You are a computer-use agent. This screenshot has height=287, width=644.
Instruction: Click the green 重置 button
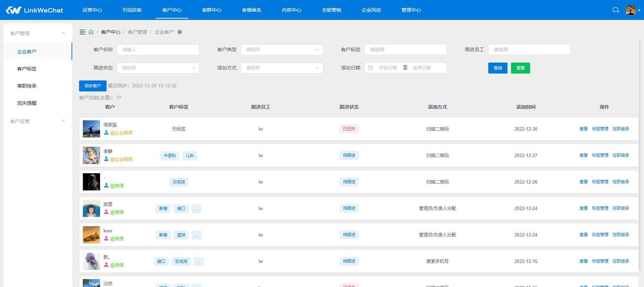[x=520, y=68]
